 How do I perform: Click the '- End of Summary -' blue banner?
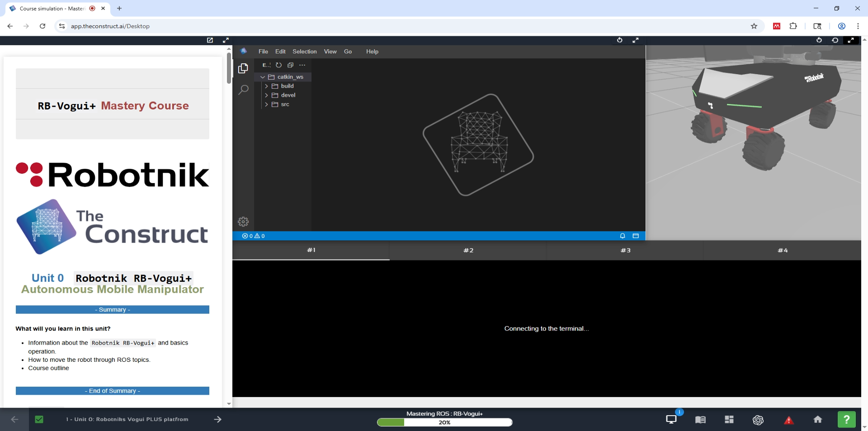(x=113, y=391)
